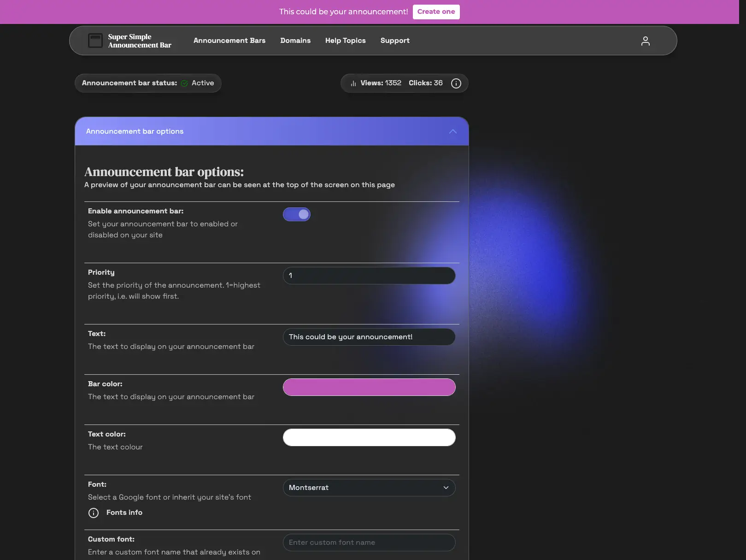Click the green Active status checkmark icon
746x560 pixels.
tap(184, 83)
